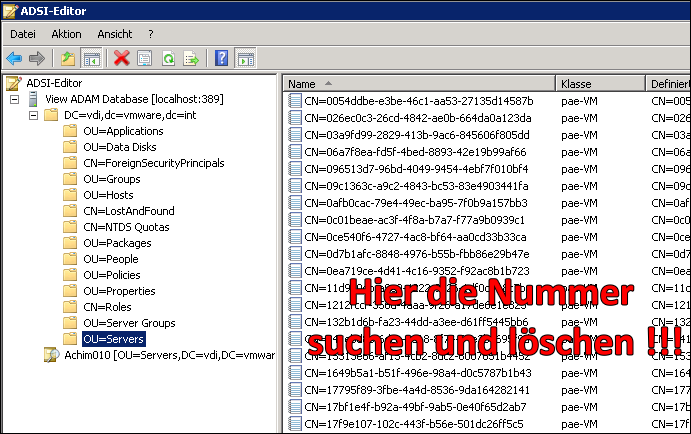691x434 pixels.
Task: Toggle the action pane toolbar icon
Action: (x=245, y=58)
